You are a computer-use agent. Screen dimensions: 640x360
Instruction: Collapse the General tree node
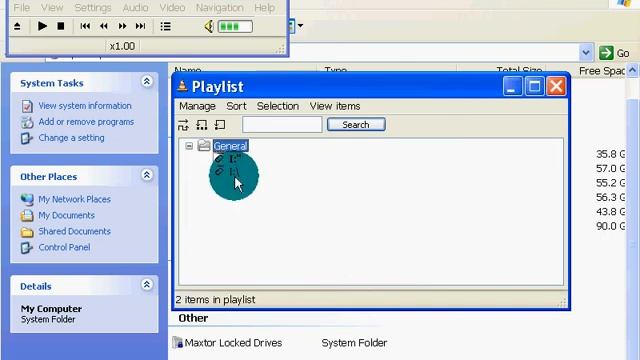click(189, 146)
